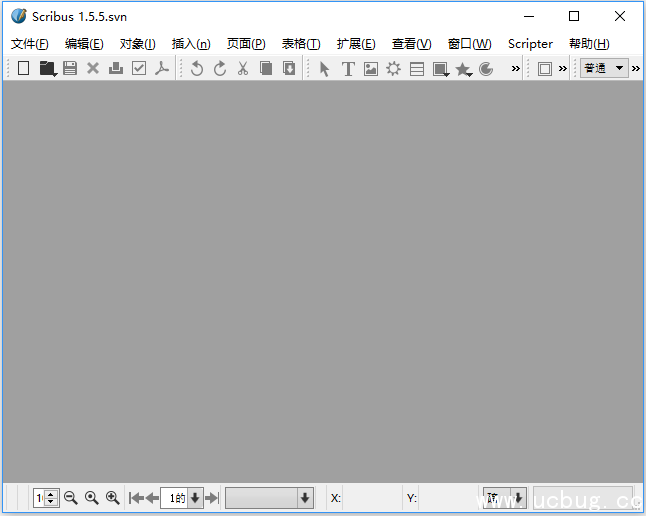The height and width of the screenshot is (516, 646).
Task: Activate the Select Item arrow tool
Action: pyautogui.click(x=324, y=68)
